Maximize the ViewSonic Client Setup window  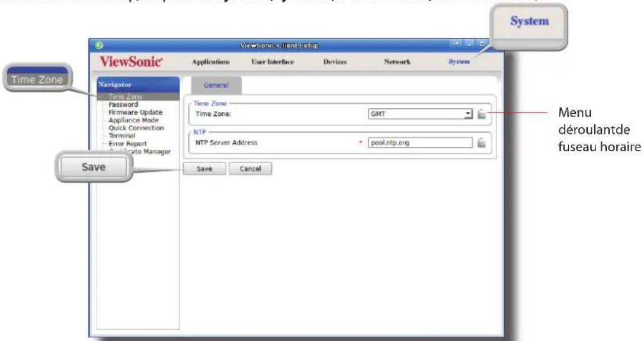[x=482, y=44]
